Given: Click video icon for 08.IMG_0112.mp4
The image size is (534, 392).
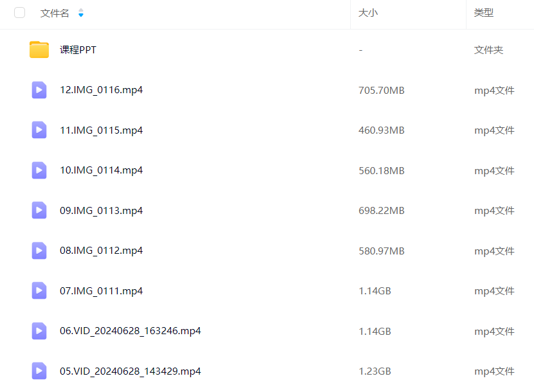Looking at the screenshot, I should pos(39,251).
